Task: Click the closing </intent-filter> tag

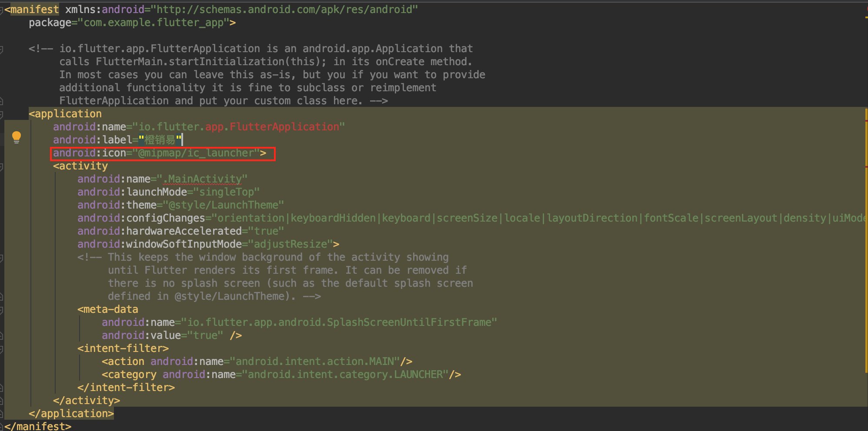Action: point(126,388)
